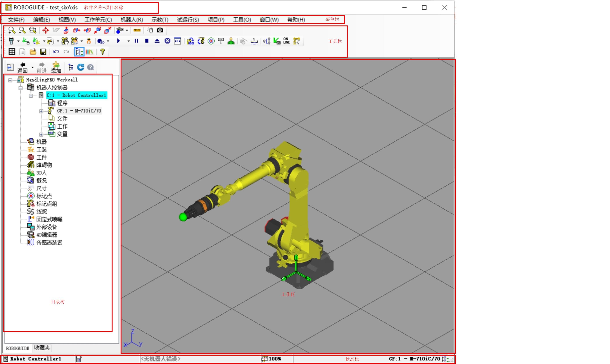Open the 文件(F) menu
Image resolution: width=610 pixels, height=364 pixels.
pos(16,20)
